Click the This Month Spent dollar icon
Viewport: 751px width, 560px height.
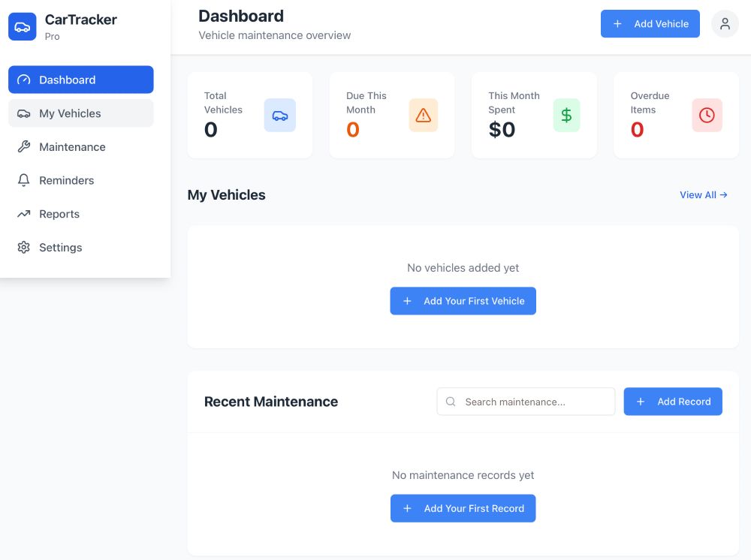pyautogui.click(x=565, y=115)
